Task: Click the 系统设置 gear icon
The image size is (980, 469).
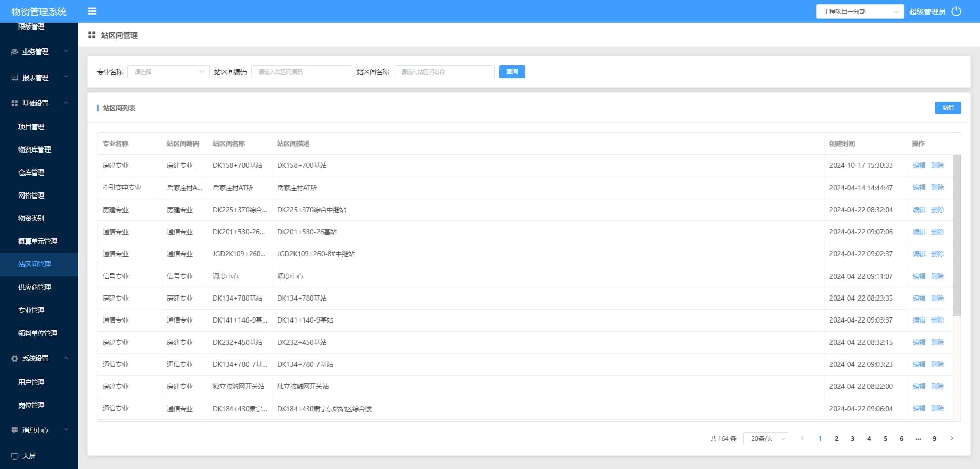Action: click(15, 359)
